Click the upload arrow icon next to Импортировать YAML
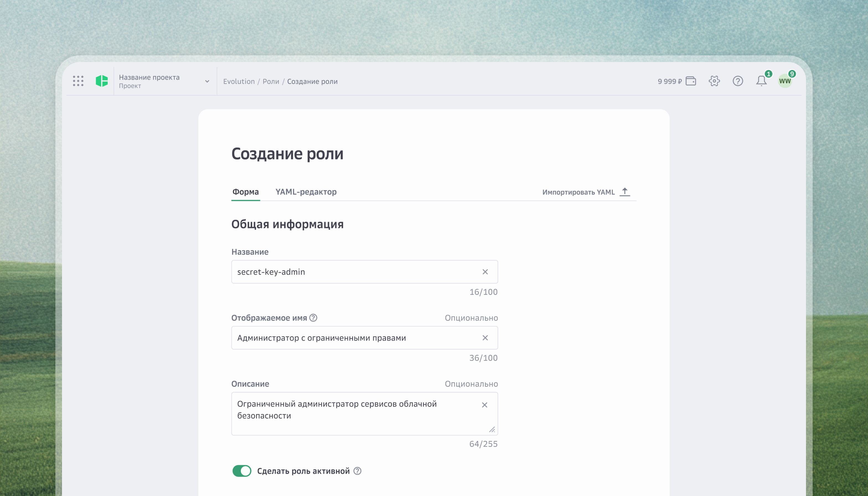The width and height of the screenshot is (868, 496). [625, 192]
